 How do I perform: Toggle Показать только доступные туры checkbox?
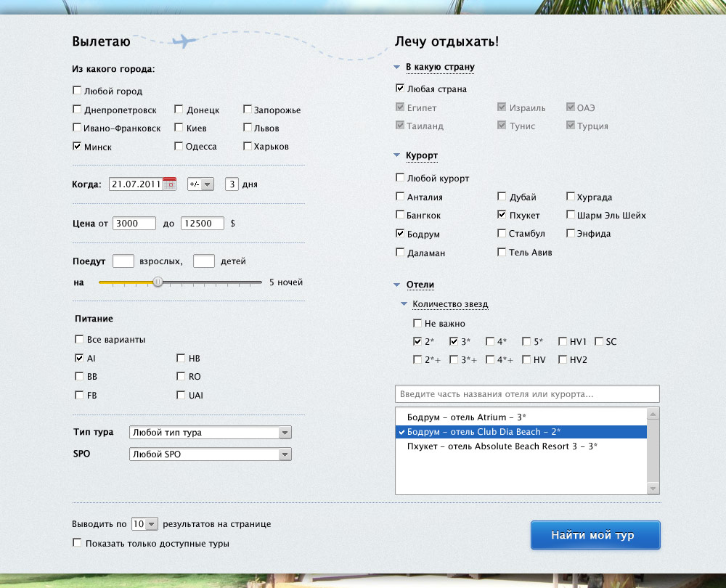click(x=77, y=542)
